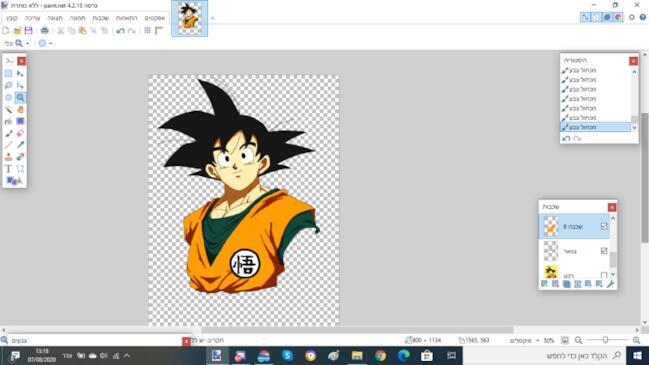Select the Lasso Select tool
Screen dimensions: 649x365
coord(8,86)
